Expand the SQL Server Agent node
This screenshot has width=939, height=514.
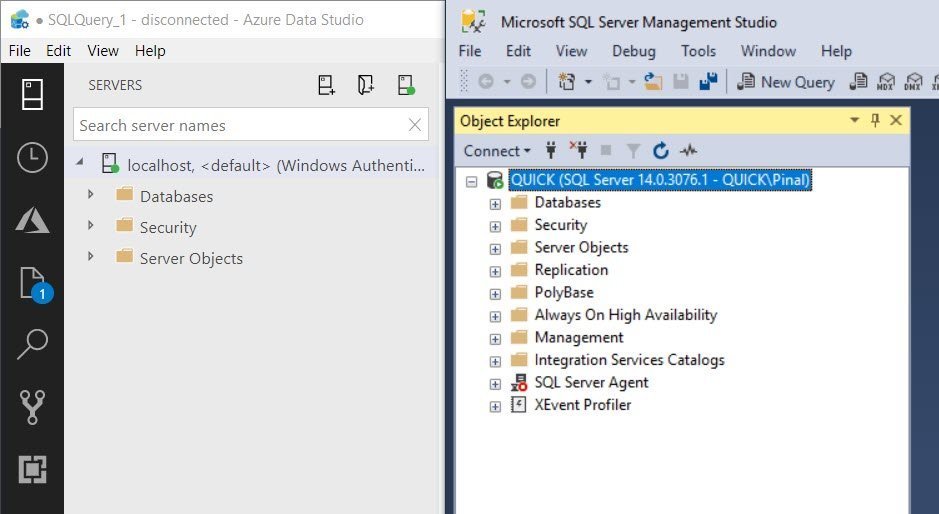[495, 384]
